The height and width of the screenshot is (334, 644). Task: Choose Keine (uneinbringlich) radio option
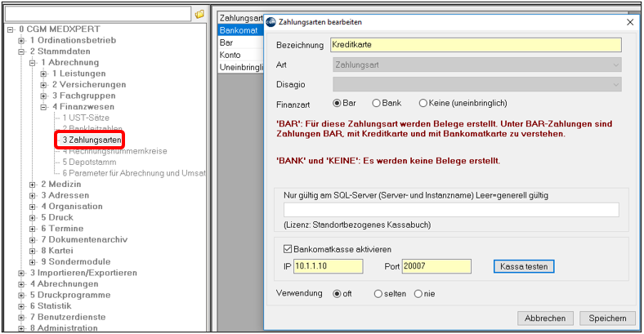[423, 104]
